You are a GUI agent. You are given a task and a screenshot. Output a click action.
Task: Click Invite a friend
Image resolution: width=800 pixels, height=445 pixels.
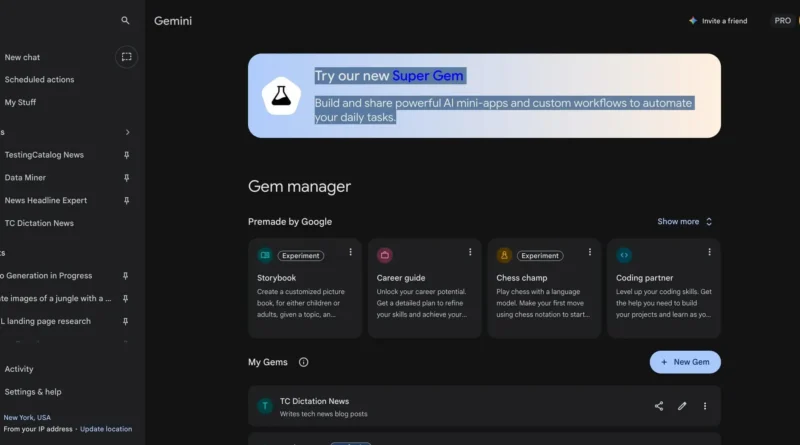724,21
